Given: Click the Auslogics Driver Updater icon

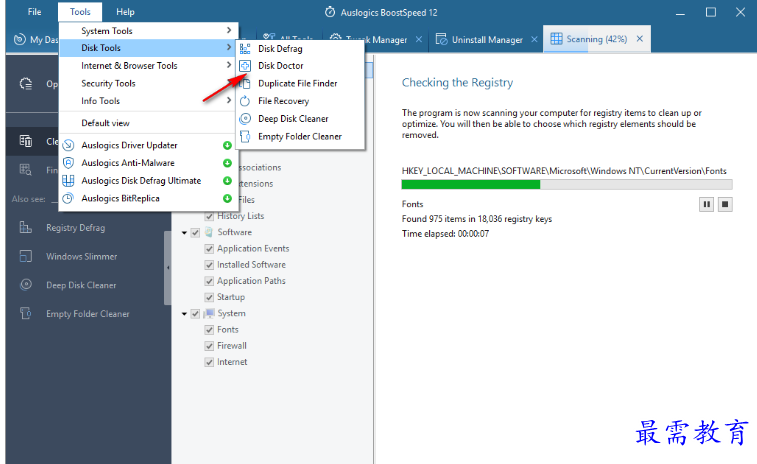Looking at the screenshot, I should tap(69, 145).
